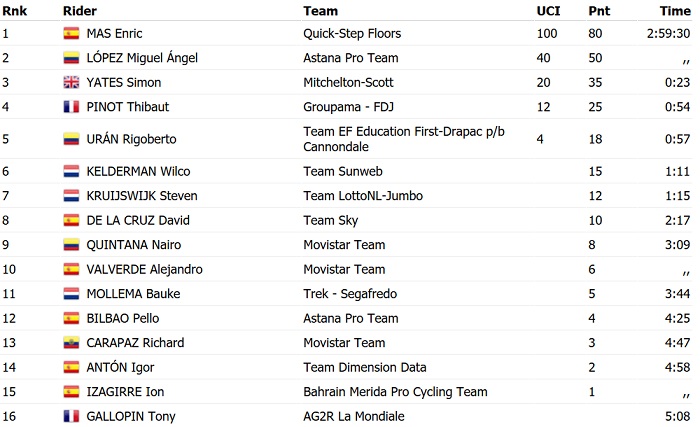The image size is (700, 427).
Task: Sort by the UCI column header
Action: point(548,10)
